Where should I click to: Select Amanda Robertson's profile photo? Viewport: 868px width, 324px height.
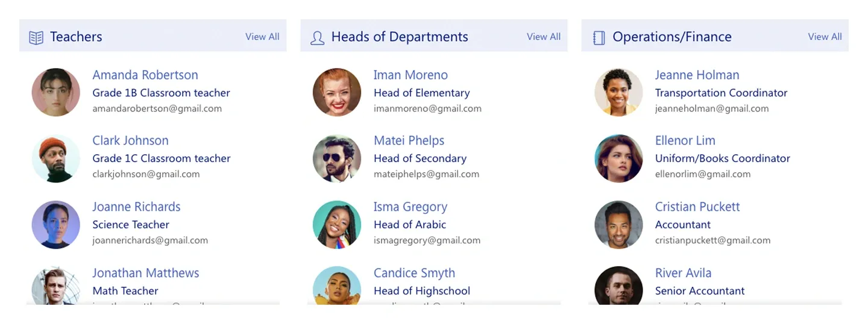click(x=56, y=92)
